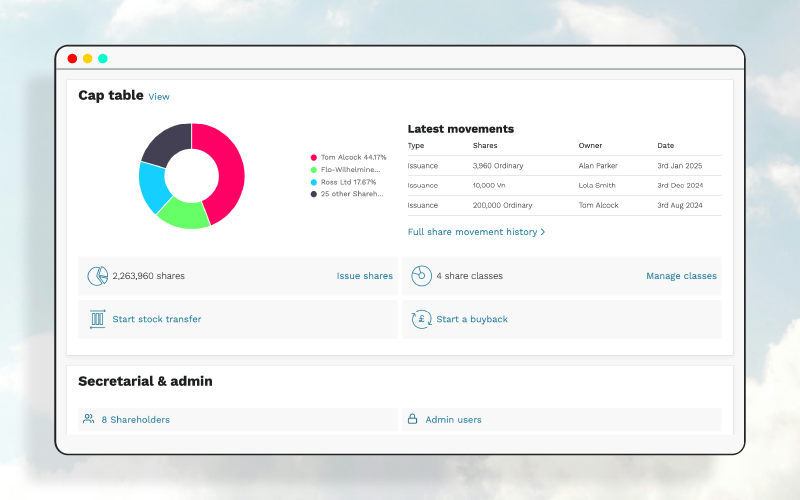Click Issue shares link
800x500 pixels.
(x=364, y=276)
